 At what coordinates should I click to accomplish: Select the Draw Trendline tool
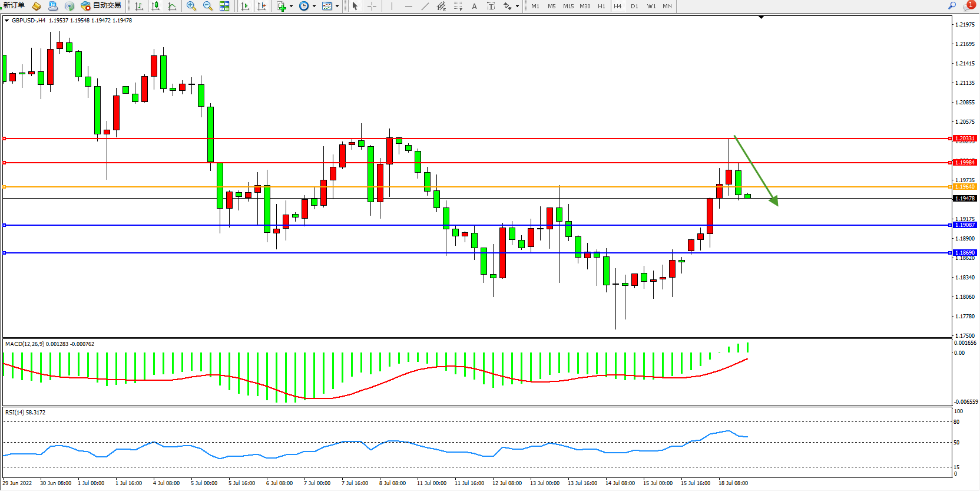point(425,6)
